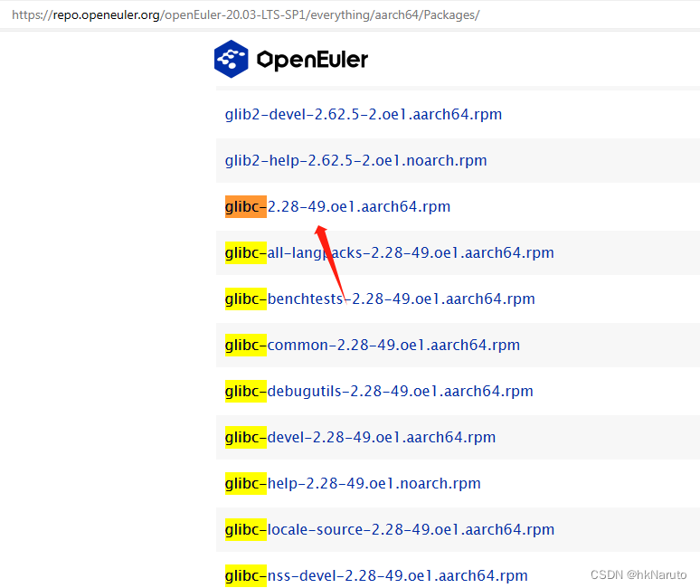Open glibc-nss-devel-2.28-49.oe1.aarch64.rpm link
This screenshot has height=588, width=700.
click(376, 576)
